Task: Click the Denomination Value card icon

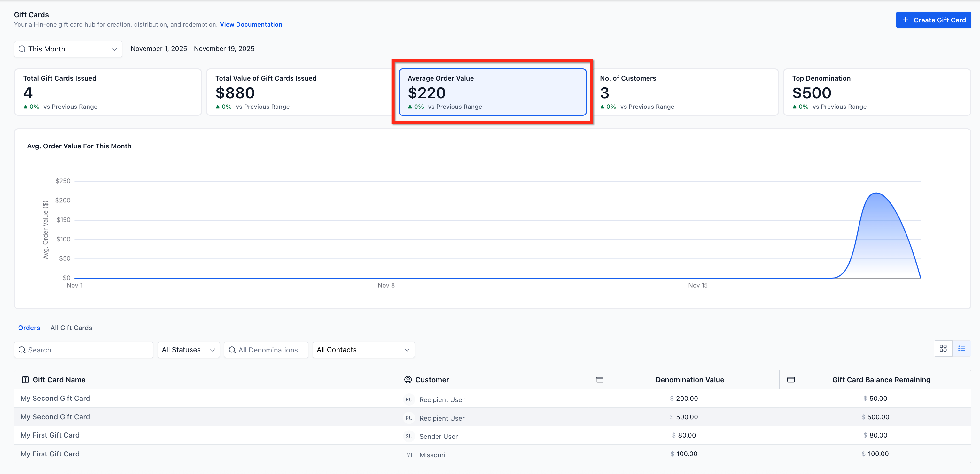Action: pyautogui.click(x=600, y=380)
